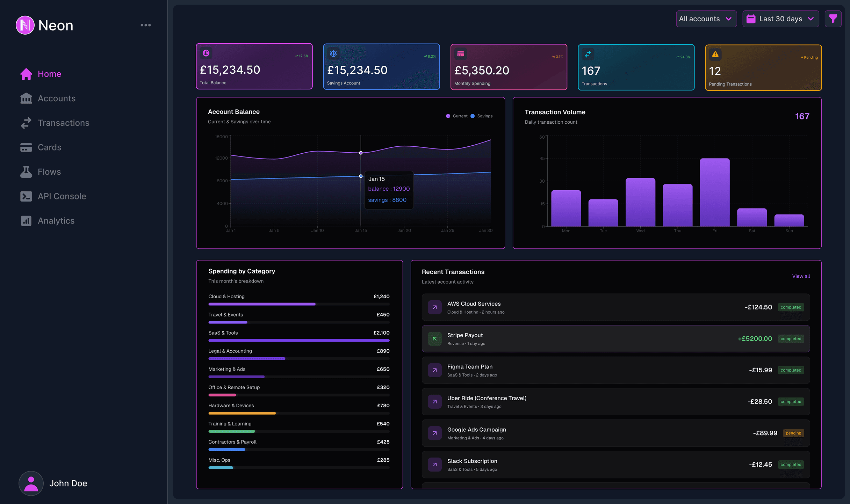Select the Flows icon in the sidebar
This screenshot has width=850, height=504.
point(26,171)
